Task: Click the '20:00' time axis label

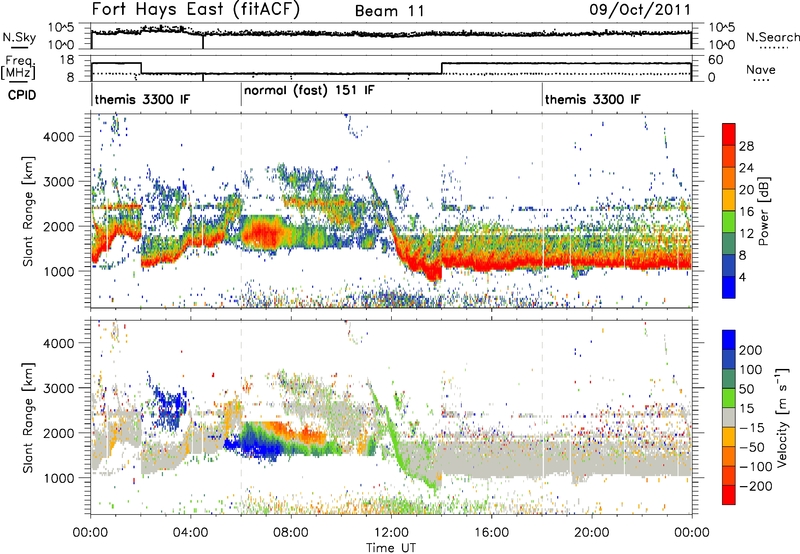Action: (x=592, y=533)
